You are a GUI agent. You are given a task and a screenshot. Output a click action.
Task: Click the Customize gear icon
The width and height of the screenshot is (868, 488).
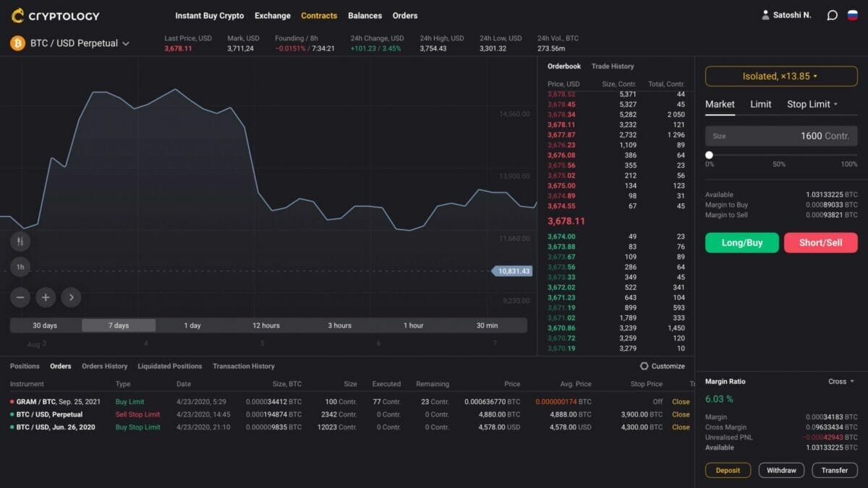click(x=644, y=367)
